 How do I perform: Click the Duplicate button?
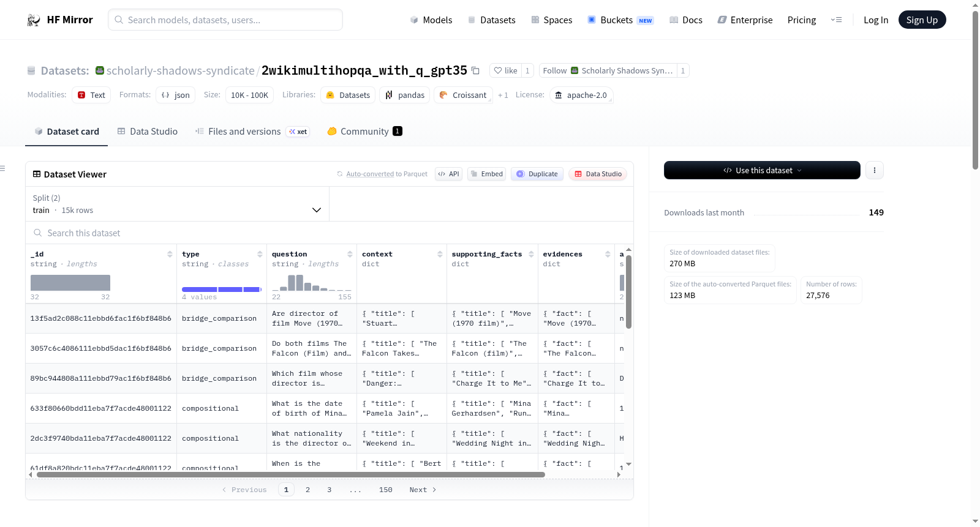537,174
